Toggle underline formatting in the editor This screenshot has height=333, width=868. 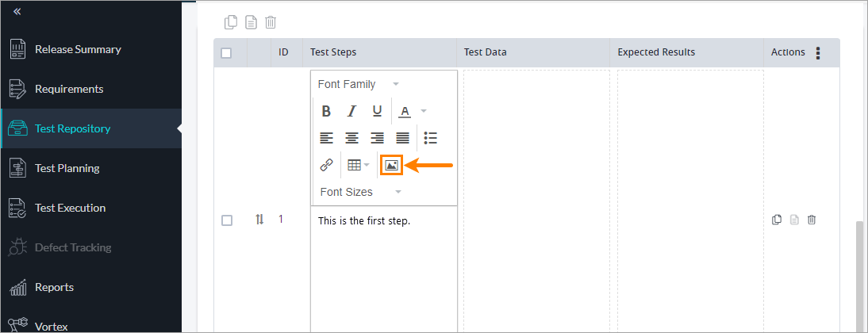click(377, 111)
